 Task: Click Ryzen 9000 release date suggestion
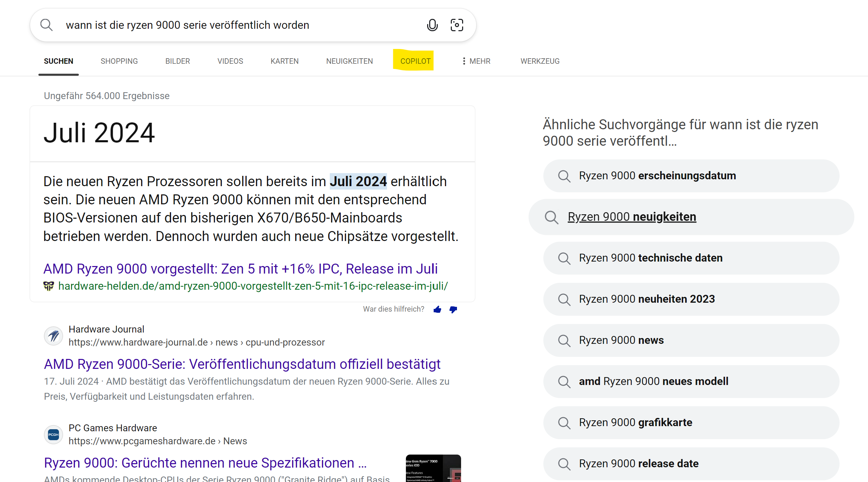[639, 463]
